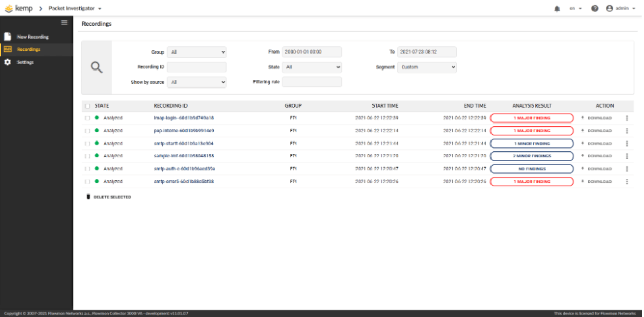Click the Recording ID input field
The height and width of the screenshot is (317, 644).
[x=197, y=67]
